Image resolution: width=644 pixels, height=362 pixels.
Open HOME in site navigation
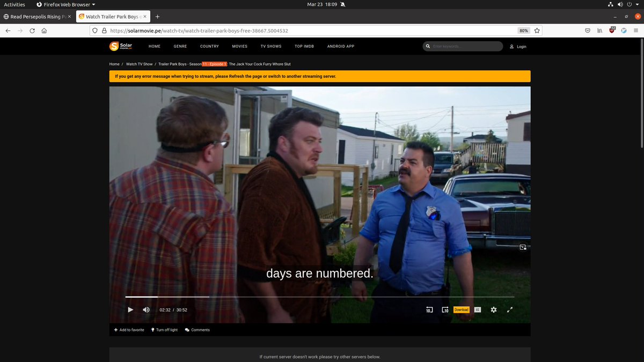point(155,47)
